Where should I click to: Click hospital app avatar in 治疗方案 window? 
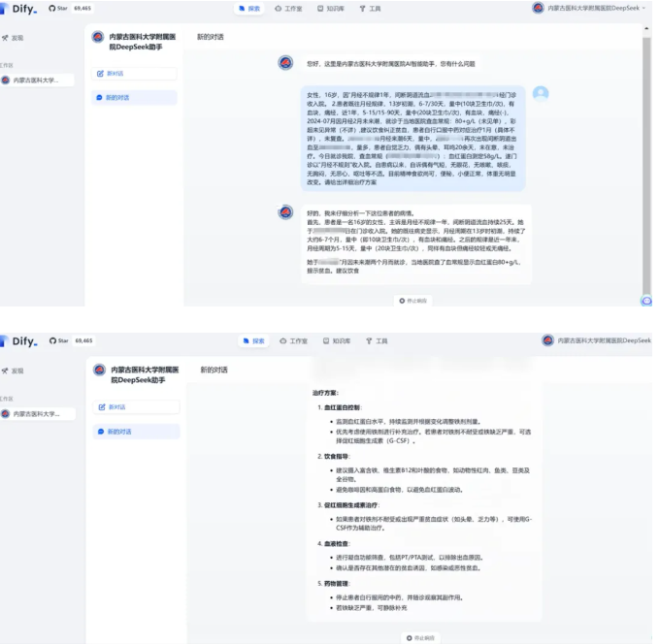99,370
